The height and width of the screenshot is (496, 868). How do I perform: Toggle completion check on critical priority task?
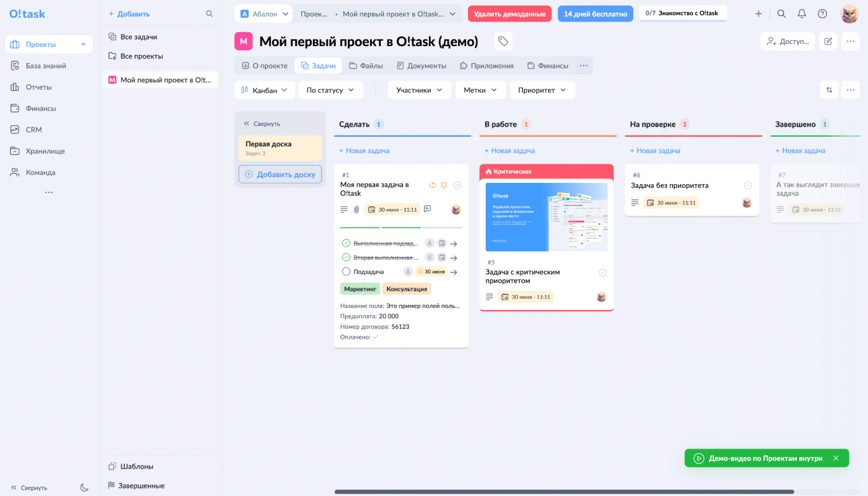coord(603,272)
